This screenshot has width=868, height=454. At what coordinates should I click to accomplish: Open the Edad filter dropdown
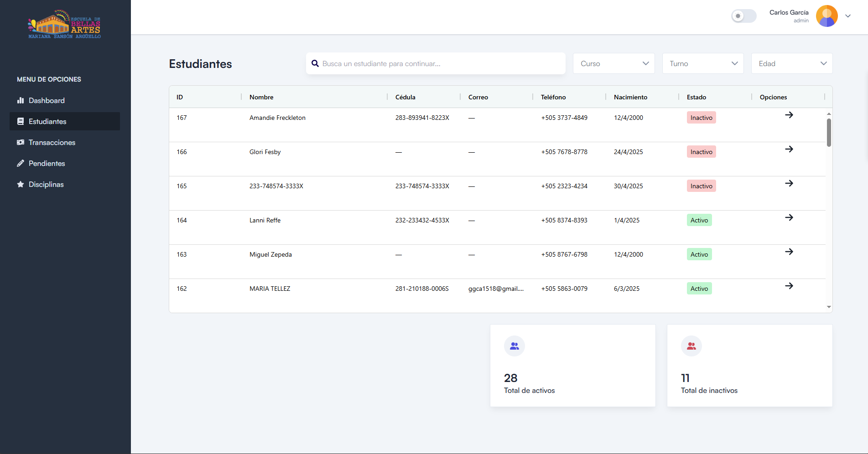[791, 64]
